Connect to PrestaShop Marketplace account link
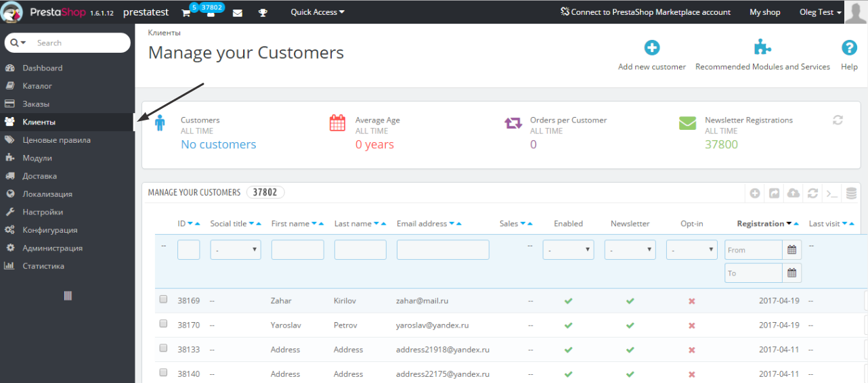Viewport: 868px width, 383px height. click(645, 12)
